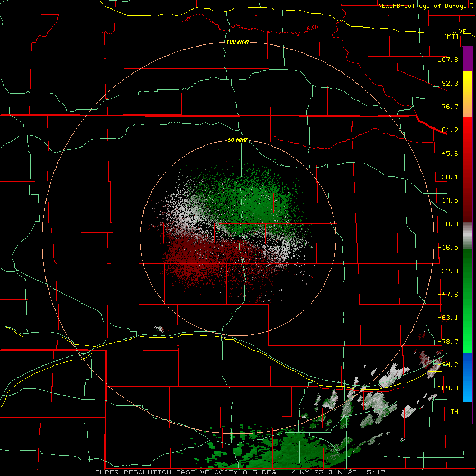Image resolution: width=476 pixels, height=476 pixels.
Task: Select the 107.8 velocity scale value
Action: click(448, 59)
